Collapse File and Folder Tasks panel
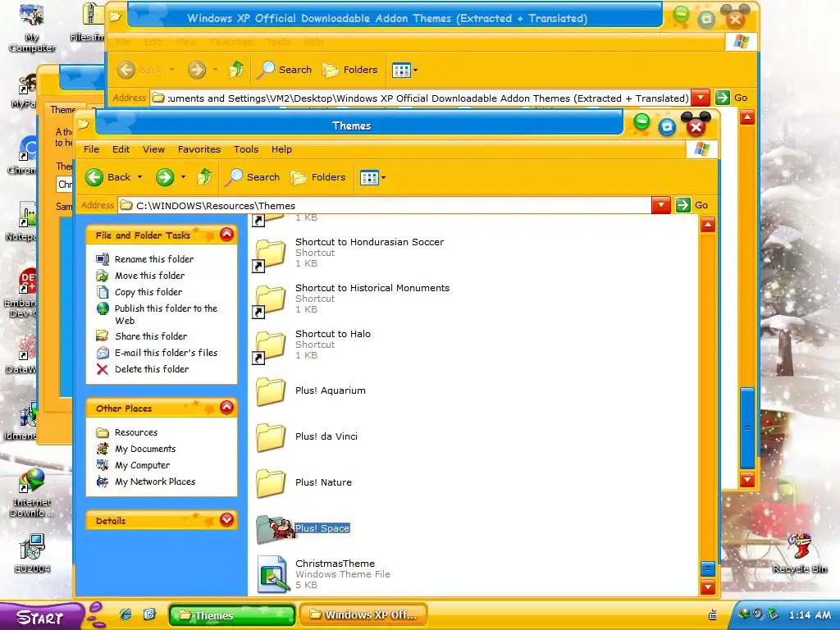 click(226, 234)
